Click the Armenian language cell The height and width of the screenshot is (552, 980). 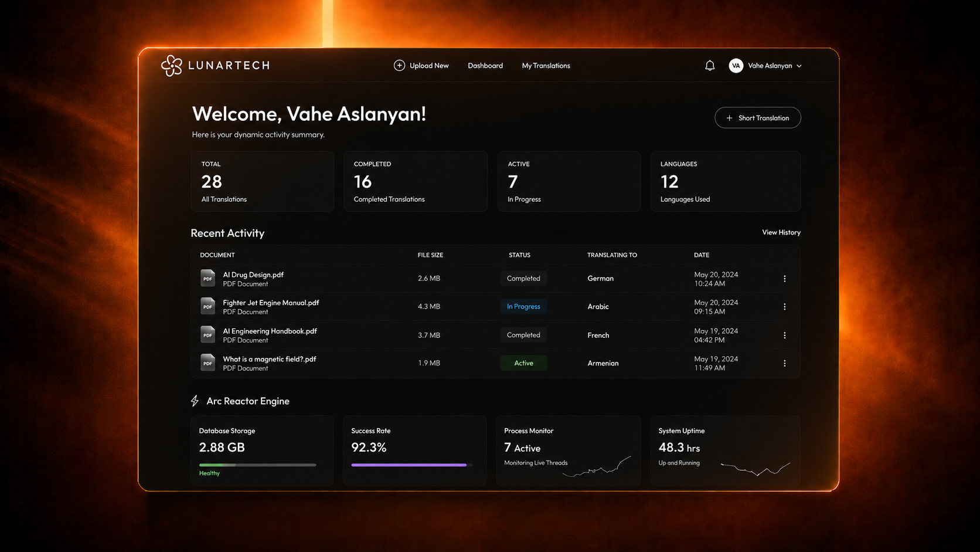pos(603,363)
